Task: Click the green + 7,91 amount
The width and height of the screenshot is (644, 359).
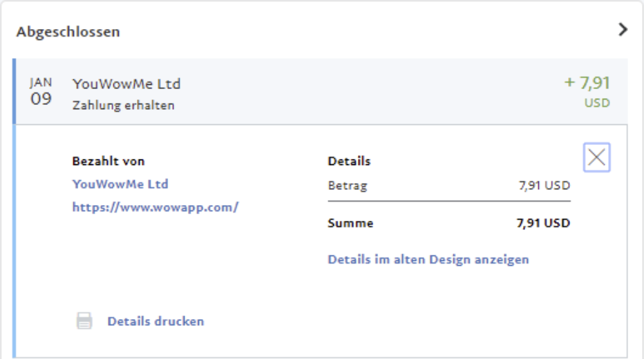Action: (x=587, y=84)
